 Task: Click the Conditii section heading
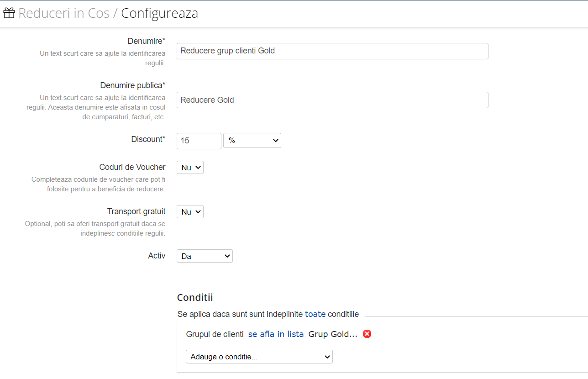pyautogui.click(x=195, y=298)
